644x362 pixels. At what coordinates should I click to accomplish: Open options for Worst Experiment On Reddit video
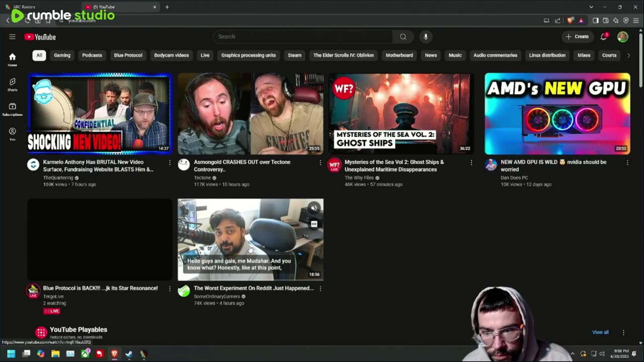click(x=320, y=289)
